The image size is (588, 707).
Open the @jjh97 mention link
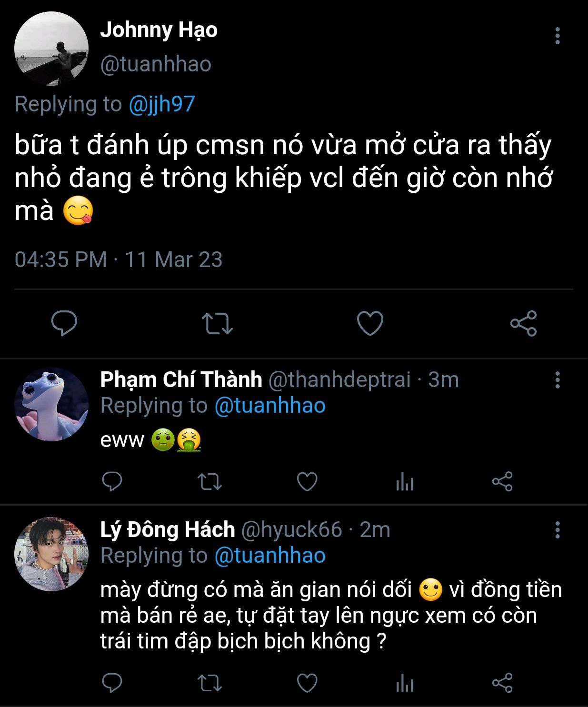(162, 104)
